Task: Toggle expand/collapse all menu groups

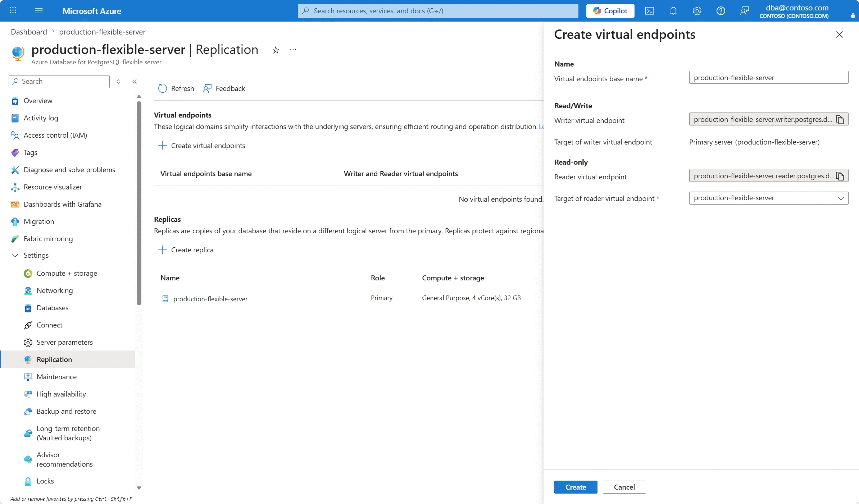Action: click(x=118, y=82)
